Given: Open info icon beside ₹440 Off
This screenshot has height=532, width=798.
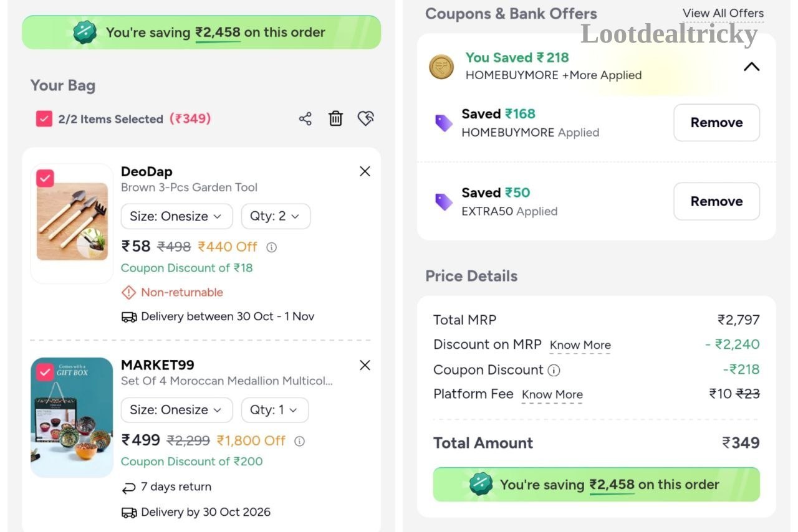Looking at the screenshot, I should point(271,247).
